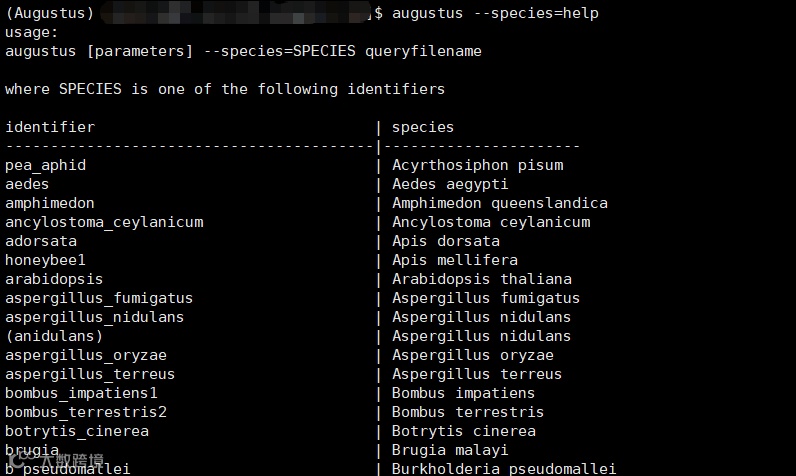Click 'Aspergillus nidulans' in the (anidulans) row
796x476 pixels.
481,336
